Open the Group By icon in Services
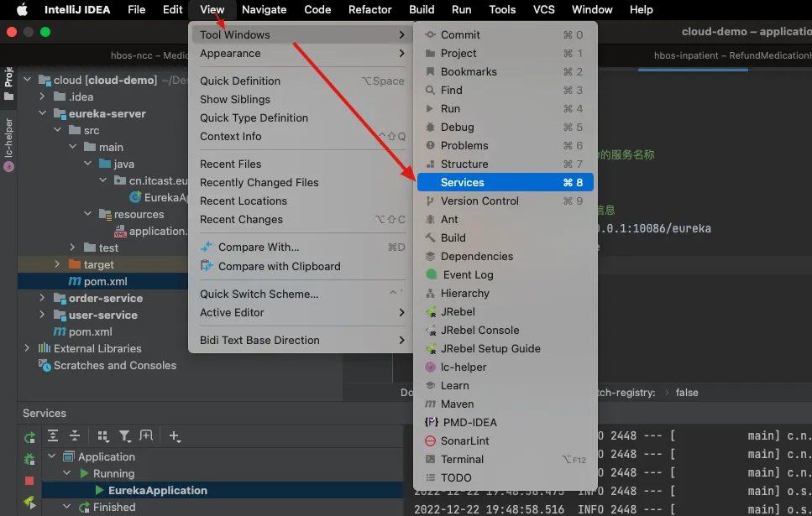Screen dimensions: 812x516 click(x=103, y=436)
